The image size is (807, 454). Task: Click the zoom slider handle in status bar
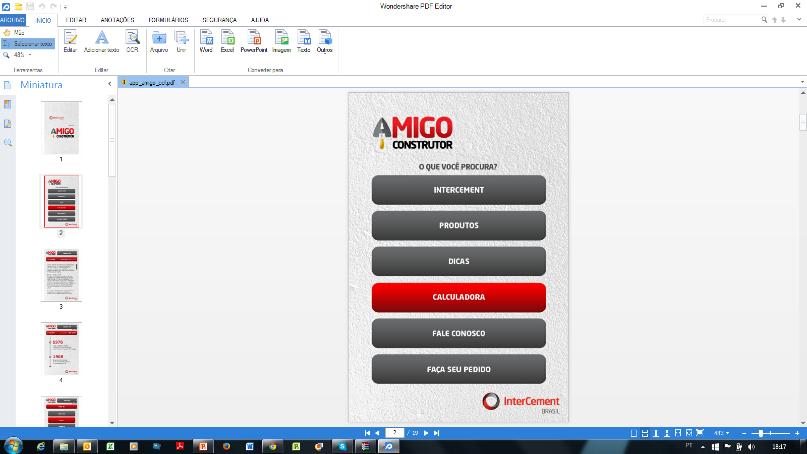(x=761, y=433)
